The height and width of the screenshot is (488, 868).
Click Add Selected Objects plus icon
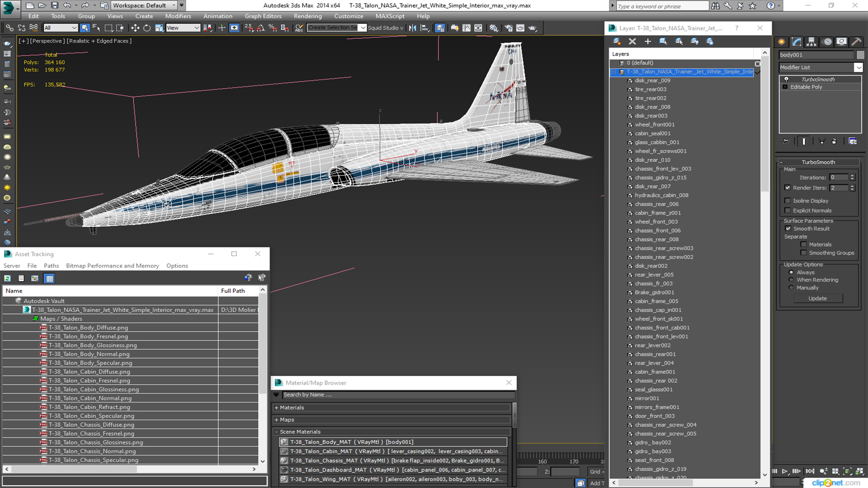(647, 41)
